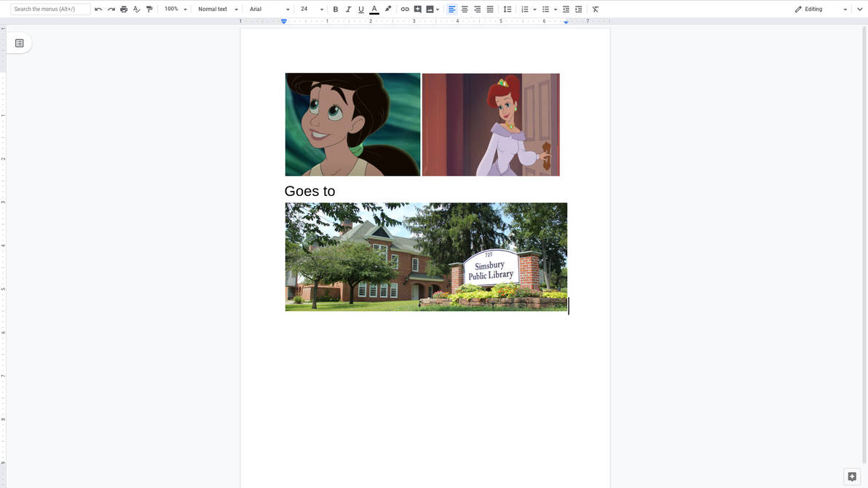Toggle bold formatting
This screenshot has width=868, height=488.
pos(336,9)
